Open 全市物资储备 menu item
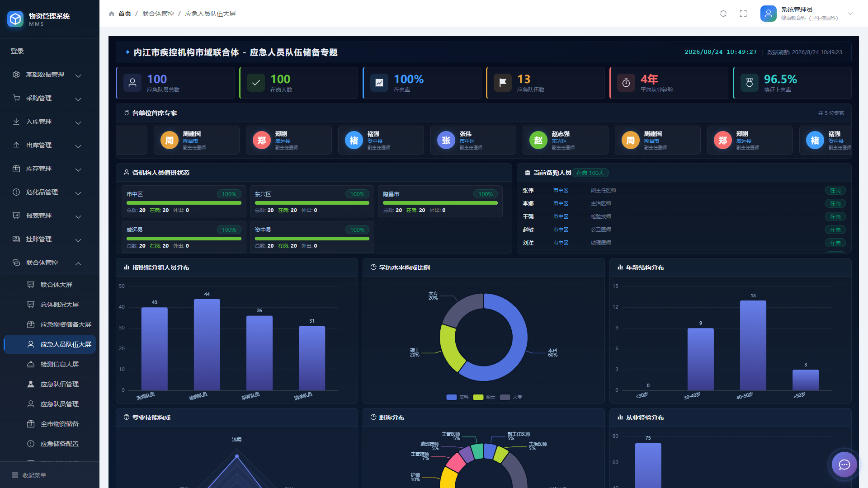 [x=50, y=424]
